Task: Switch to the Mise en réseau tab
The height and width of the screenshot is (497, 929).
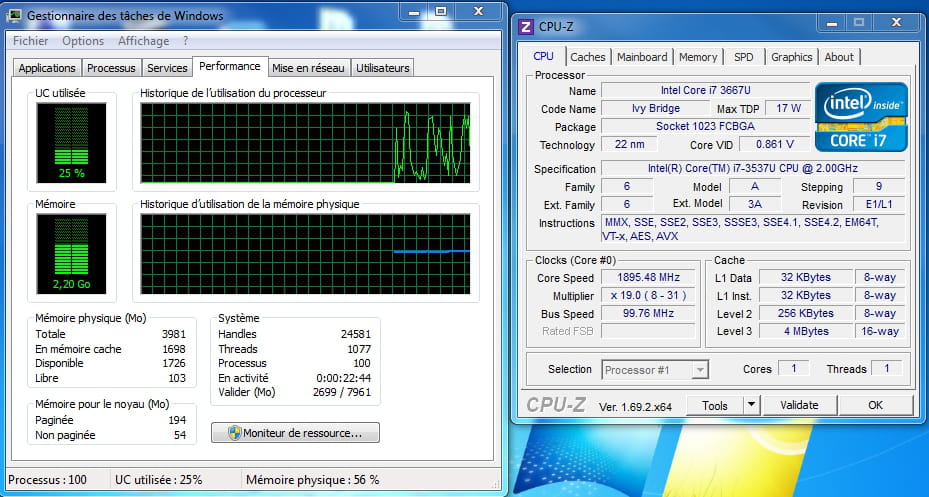Action: point(308,68)
